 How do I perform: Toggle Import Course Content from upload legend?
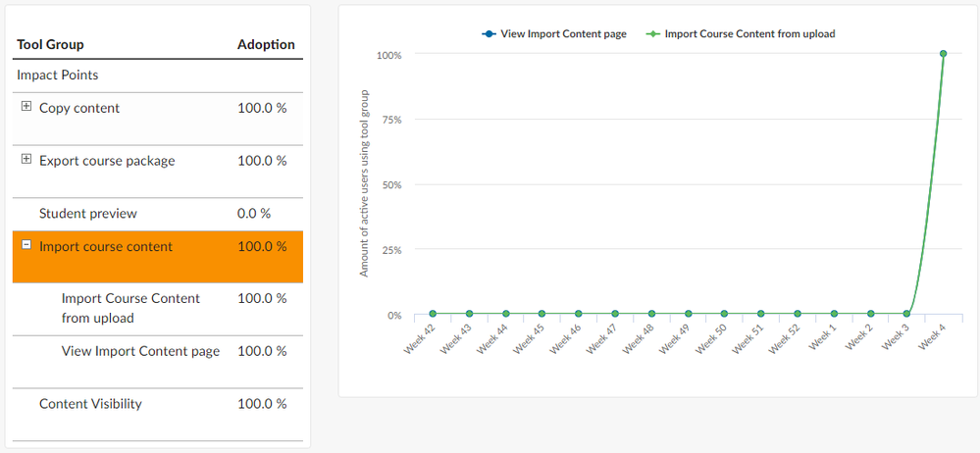[x=741, y=33]
